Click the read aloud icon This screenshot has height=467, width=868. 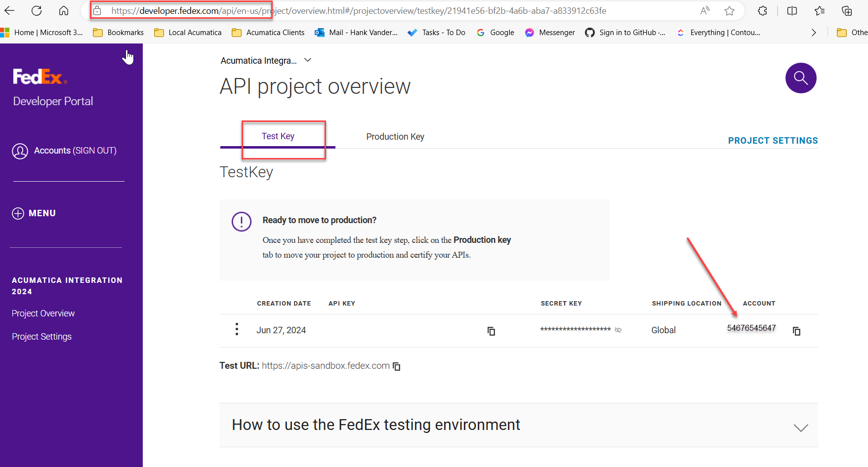[705, 10]
